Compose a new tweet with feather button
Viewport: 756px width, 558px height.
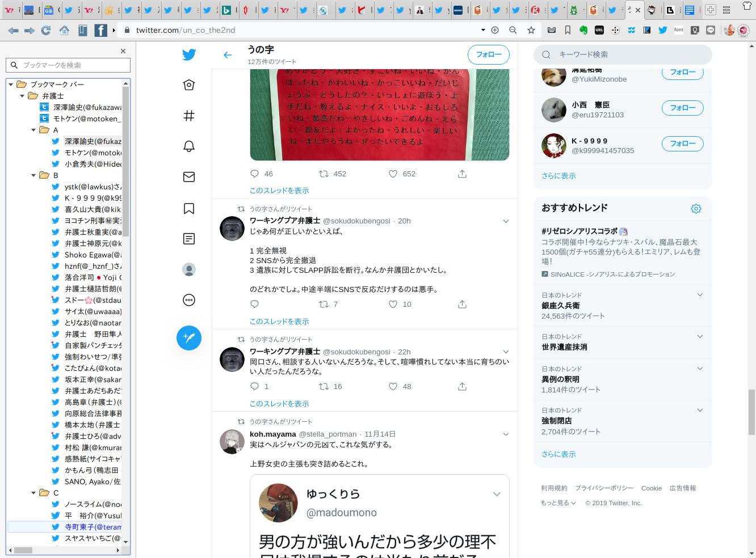(x=189, y=338)
